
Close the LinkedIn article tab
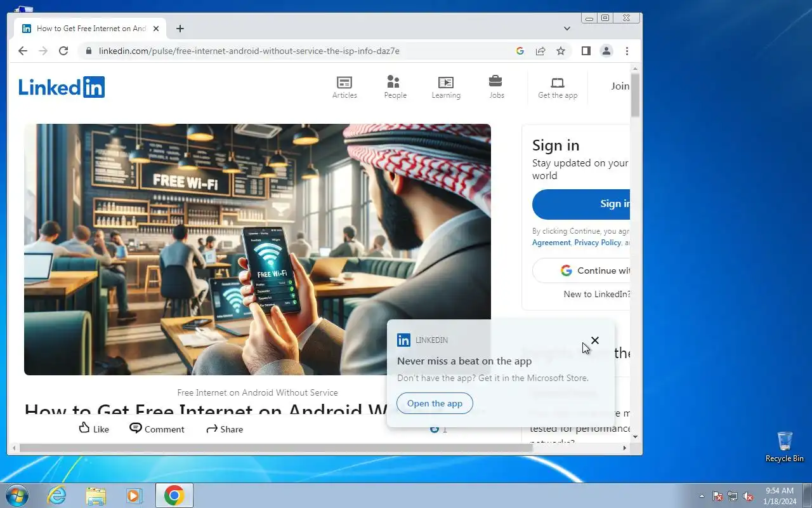(156, 29)
